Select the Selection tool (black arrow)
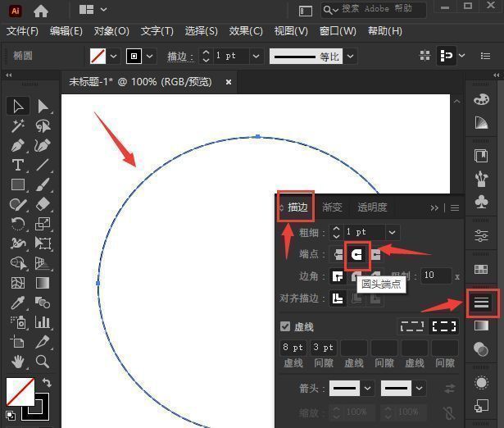Image resolution: width=504 pixels, height=428 pixels. 18,107
